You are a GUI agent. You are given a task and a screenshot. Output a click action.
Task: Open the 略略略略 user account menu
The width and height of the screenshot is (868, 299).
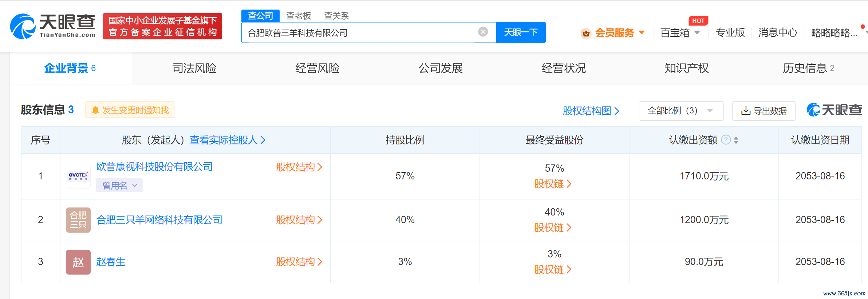[835, 33]
